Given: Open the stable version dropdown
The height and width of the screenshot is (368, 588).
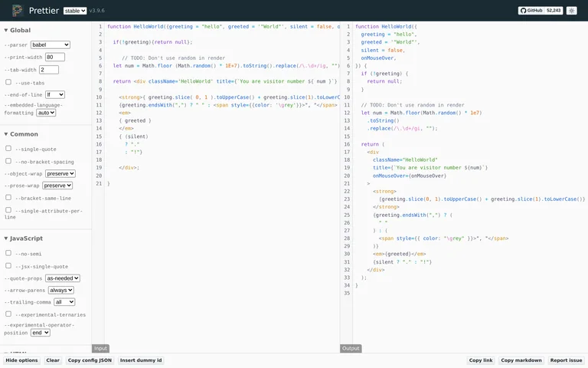Looking at the screenshot, I should click(75, 11).
